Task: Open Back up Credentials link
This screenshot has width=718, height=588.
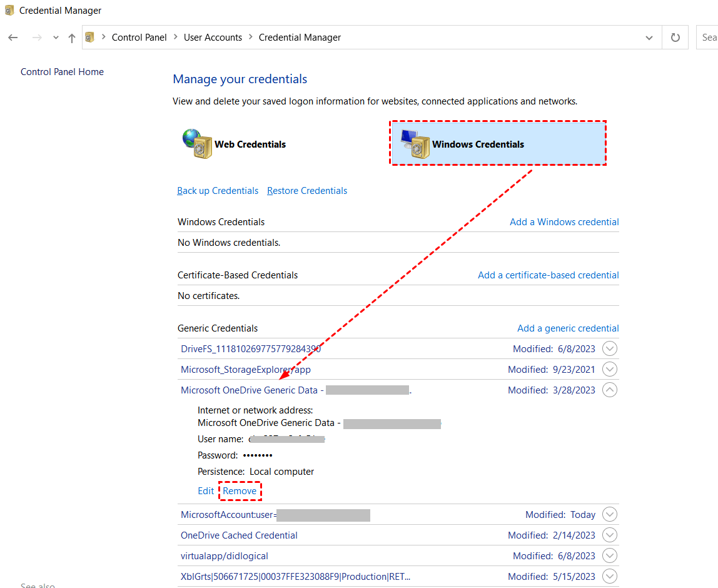Action: pyautogui.click(x=218, y=191)
